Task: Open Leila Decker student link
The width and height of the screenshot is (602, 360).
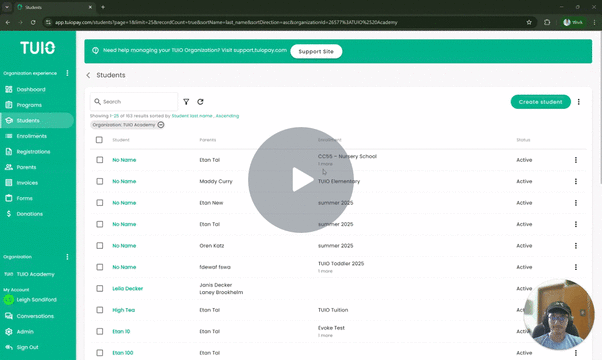Action: [x=127, y=289]
